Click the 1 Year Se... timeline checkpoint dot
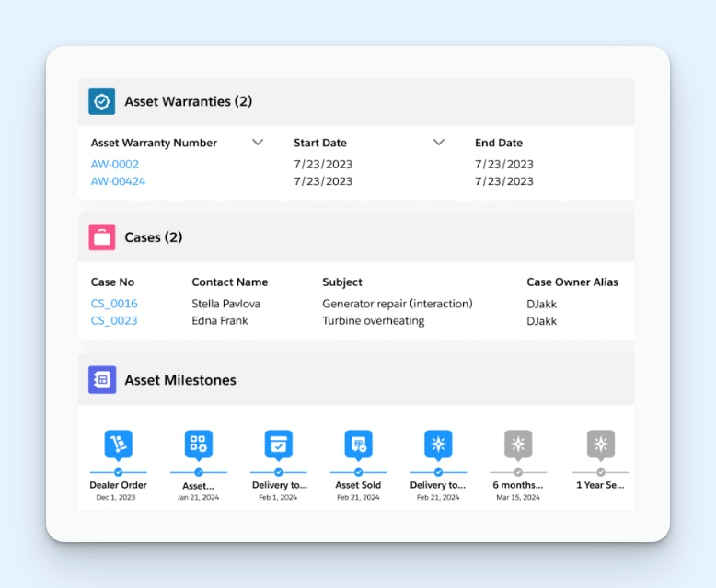716x588 pixels. pyautogui.click(x=601, y=472)
